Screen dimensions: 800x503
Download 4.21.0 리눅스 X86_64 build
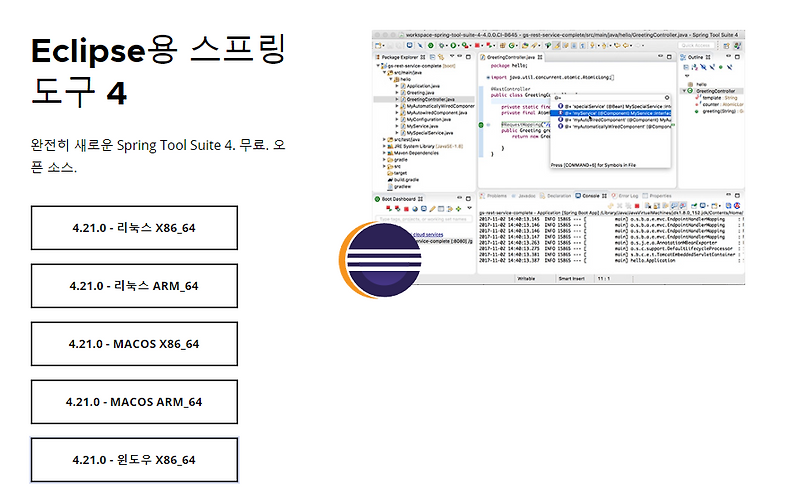(x=134, y=228)
